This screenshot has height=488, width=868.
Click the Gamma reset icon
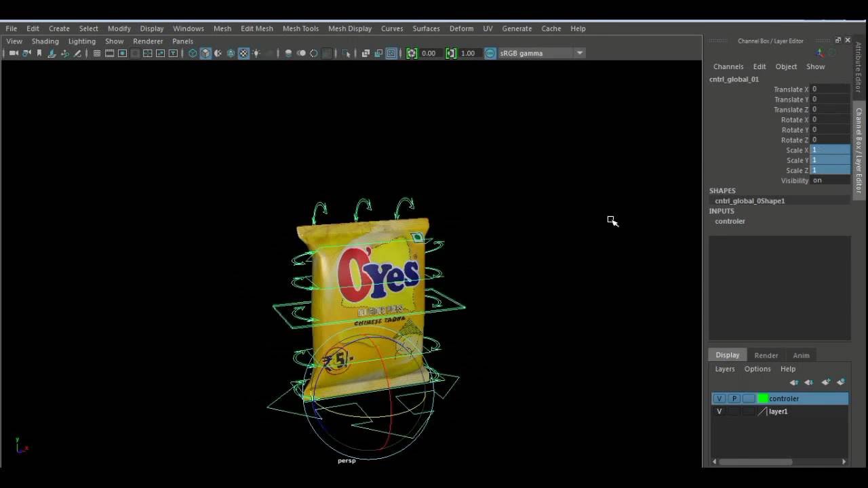point(451,53)
